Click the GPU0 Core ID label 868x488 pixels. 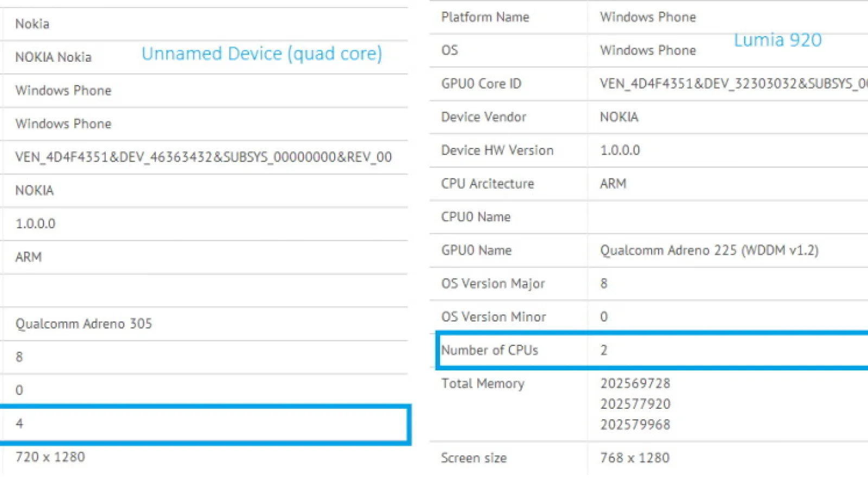(x=481, y=84)
